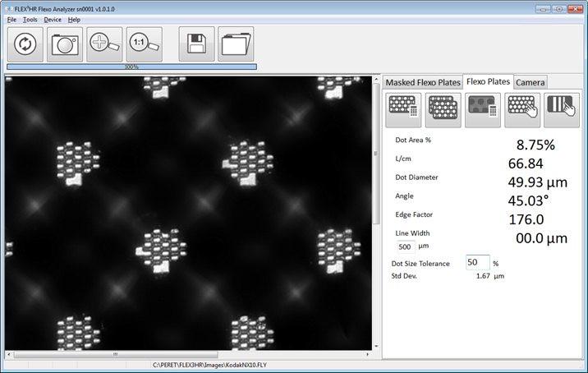Click the line bars with hand pointer icon
This screenshot has width=588, height=373.
tap(562, 110)
